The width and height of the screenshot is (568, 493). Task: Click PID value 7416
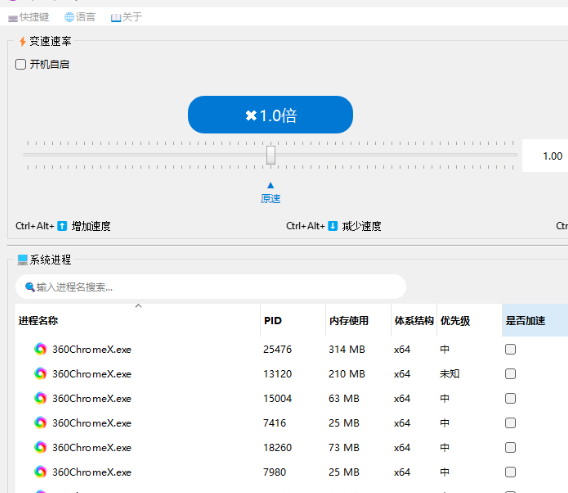pyautogui.click(x=275, y=423)
